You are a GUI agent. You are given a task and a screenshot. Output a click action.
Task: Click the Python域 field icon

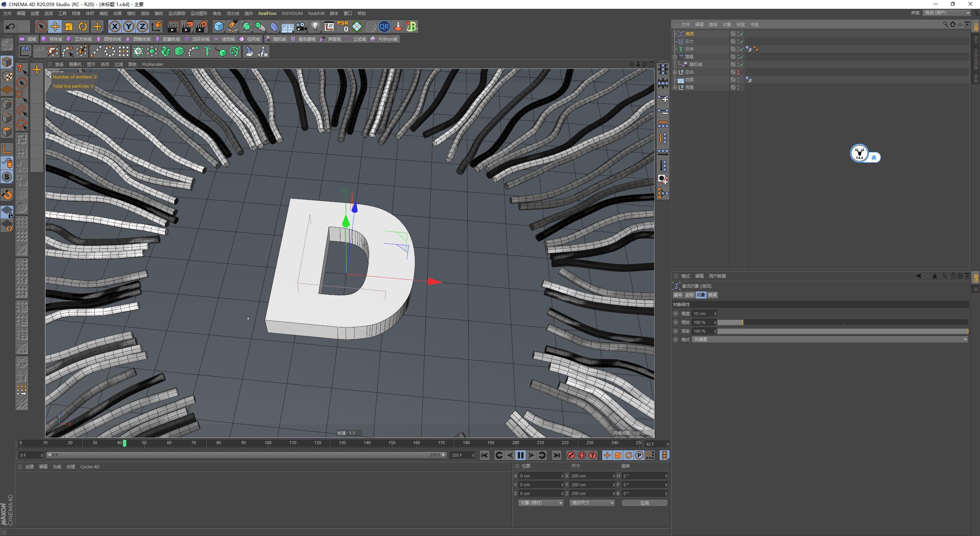click(373, 39)
